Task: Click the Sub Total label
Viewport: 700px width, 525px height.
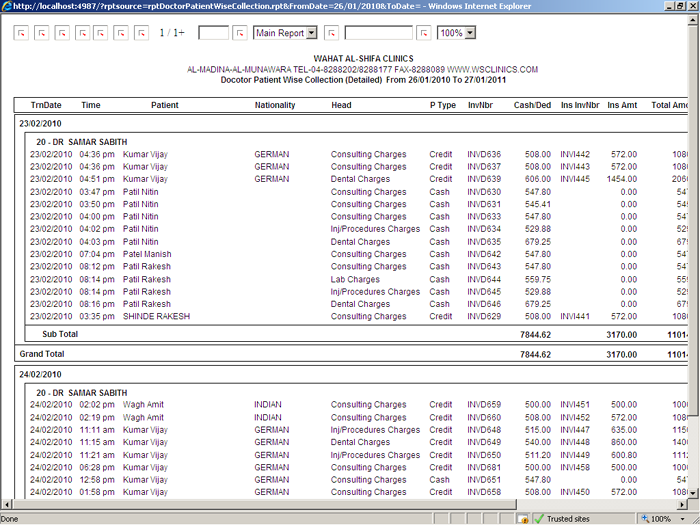Action: (x=60, y=334)
